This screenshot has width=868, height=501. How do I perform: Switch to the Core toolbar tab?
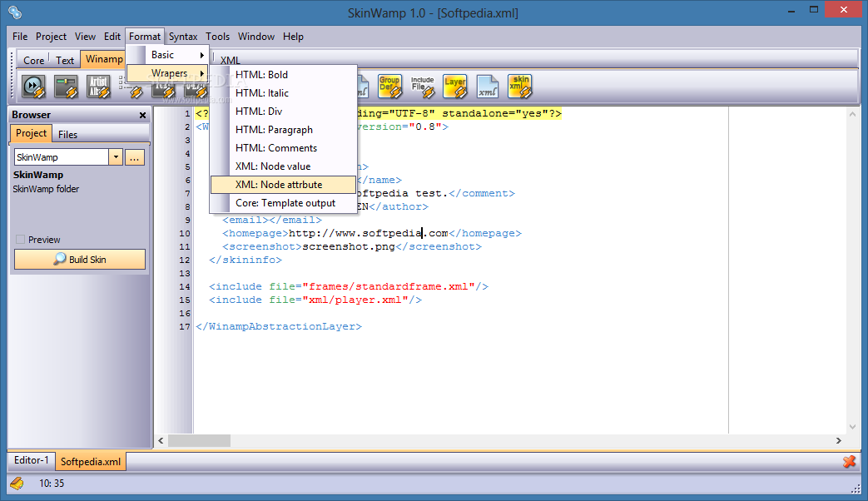[33, 61]
